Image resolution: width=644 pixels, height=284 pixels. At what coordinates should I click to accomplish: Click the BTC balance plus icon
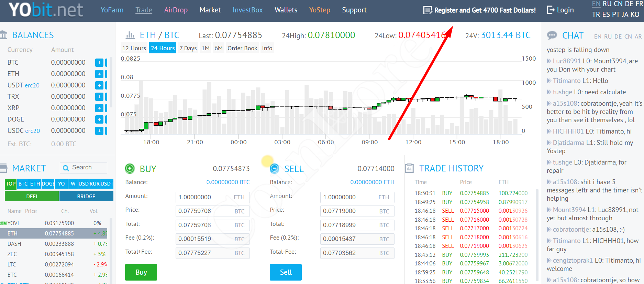tap(99, 63)
